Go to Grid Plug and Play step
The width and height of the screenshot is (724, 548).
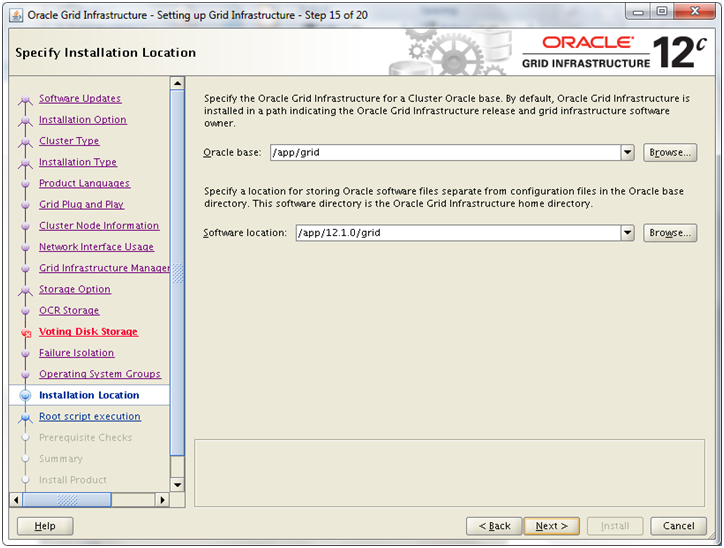pos(81,205)
